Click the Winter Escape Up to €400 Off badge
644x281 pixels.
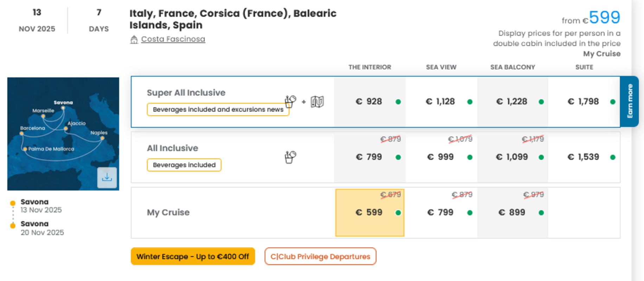point(193,256)
